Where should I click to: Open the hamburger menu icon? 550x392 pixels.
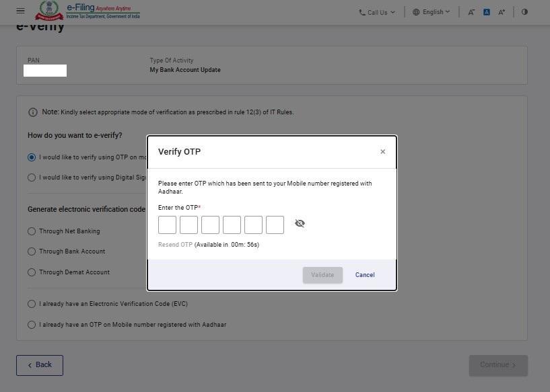point(20,11)
